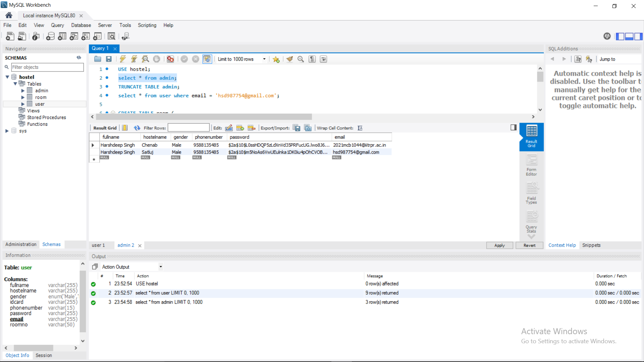Reconnect to DBMS icon in main toolbar

[125, 36]
